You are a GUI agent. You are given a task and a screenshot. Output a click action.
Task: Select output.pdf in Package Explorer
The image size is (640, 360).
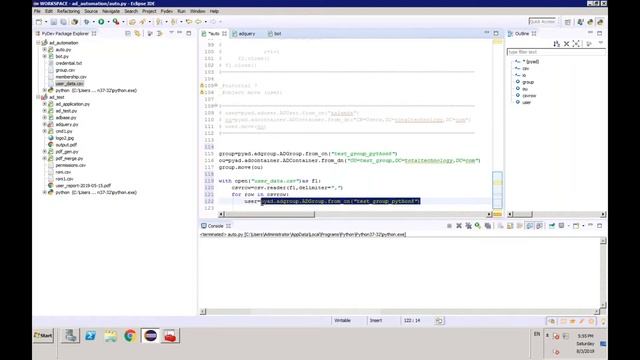tap(66, 145)
